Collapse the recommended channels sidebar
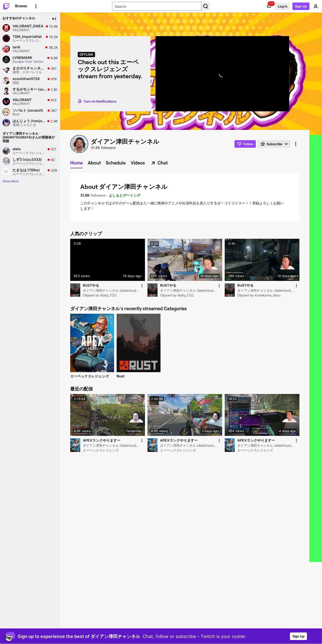The image size is (322, 644). click(x=54, y=19)
